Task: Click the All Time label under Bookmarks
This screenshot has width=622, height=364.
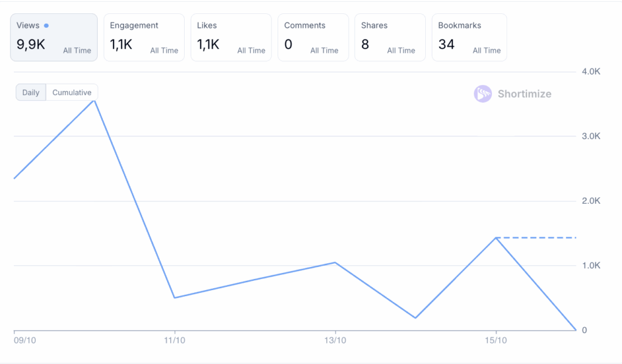Action: [487, 50]
